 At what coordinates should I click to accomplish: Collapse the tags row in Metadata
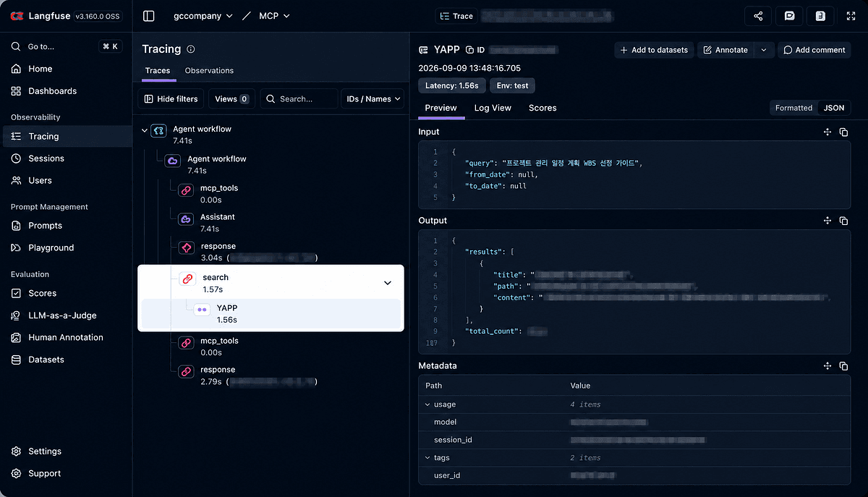coord(427,458)
